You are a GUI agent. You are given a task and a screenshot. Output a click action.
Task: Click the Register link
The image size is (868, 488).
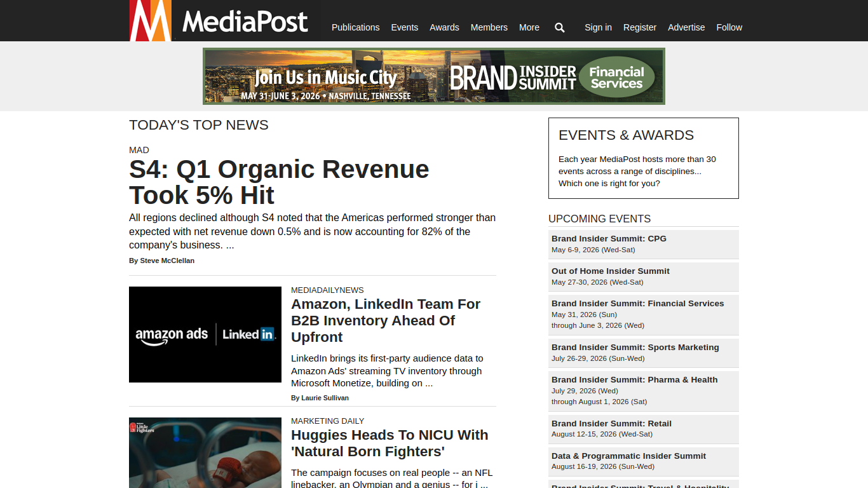point(640,27)
